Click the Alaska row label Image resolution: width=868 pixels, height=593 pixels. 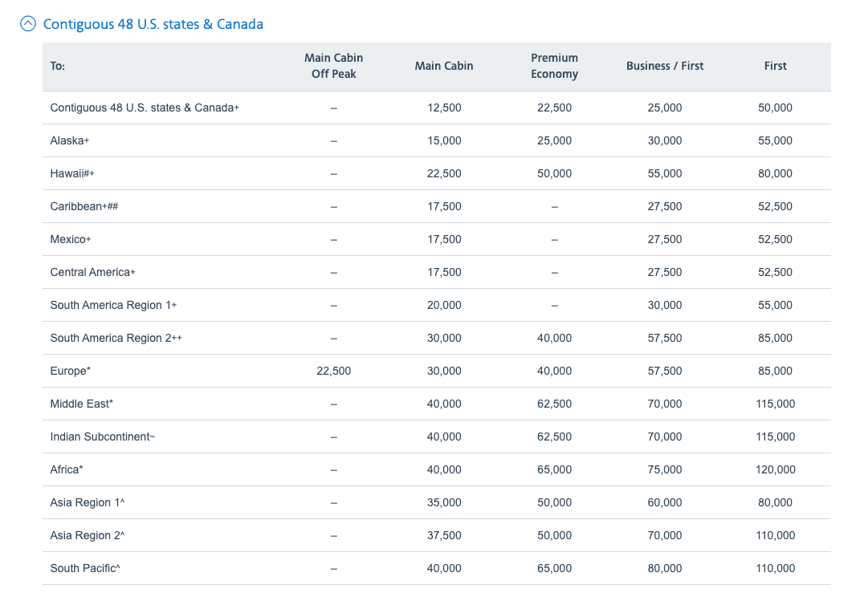point(69,140)
